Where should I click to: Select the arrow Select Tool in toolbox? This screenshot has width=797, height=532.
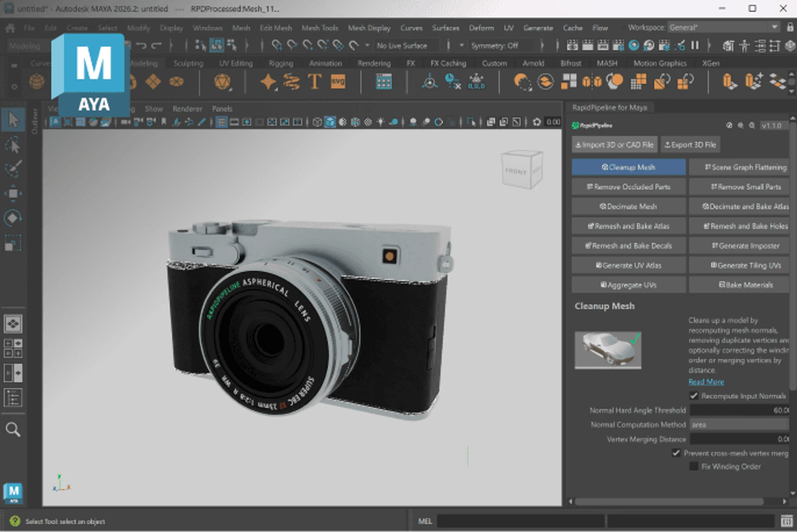[x=13, y=120]
